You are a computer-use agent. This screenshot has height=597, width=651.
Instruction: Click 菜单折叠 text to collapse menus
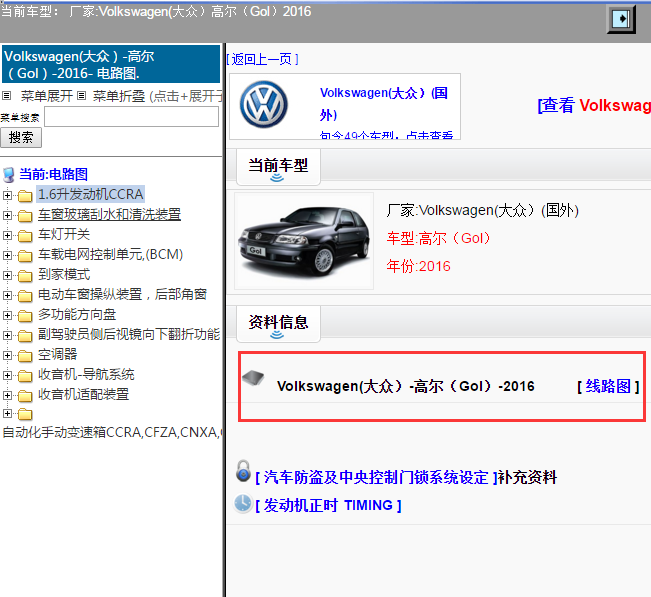pos(119,96)
